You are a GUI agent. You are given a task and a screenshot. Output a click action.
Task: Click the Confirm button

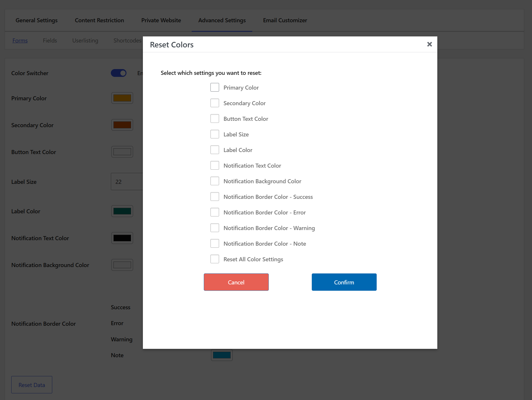[x=344, y=282]
